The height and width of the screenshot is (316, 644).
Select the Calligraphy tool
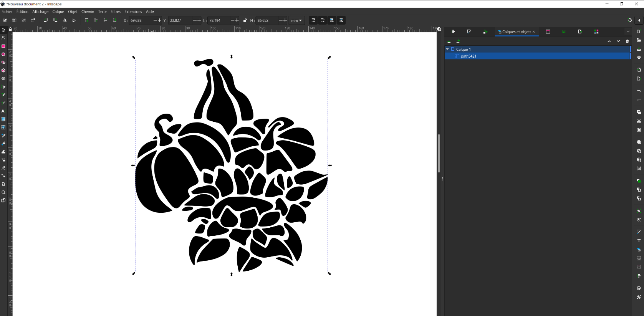tap(3, 103)
